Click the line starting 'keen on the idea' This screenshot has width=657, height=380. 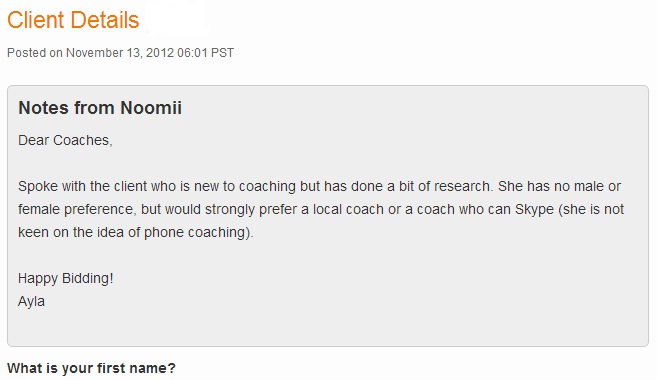(136, 232)
